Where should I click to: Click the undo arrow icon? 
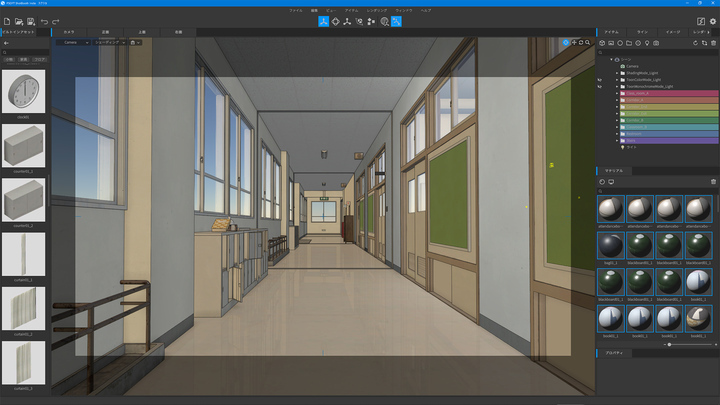pos(44,21)
